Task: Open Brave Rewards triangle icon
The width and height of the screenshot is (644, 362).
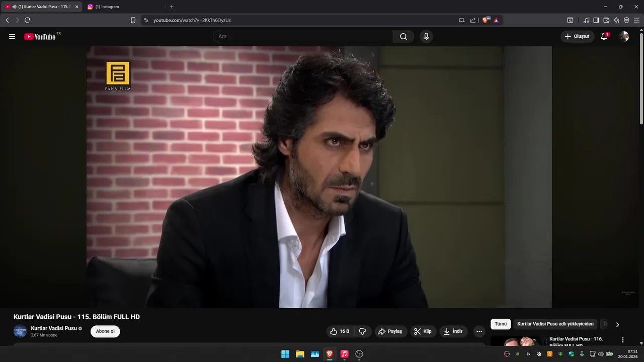Action: tap(496, 20)
